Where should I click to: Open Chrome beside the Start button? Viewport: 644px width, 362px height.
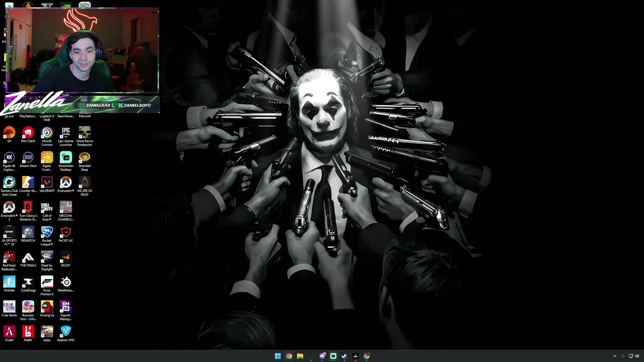pos(289,356)
